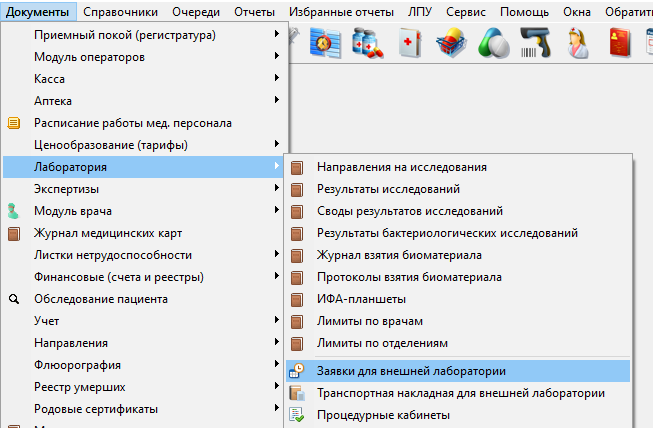Image resolution: width=653 pixels, height=428 pixels.
Task: Select Направления на исследования item
Action: [401, 167]
